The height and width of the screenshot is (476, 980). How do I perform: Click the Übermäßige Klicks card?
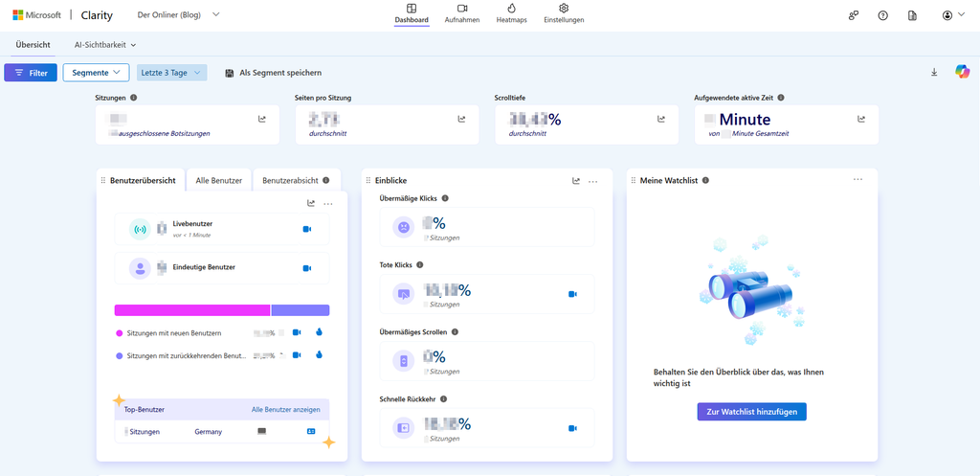click(487, 227)
